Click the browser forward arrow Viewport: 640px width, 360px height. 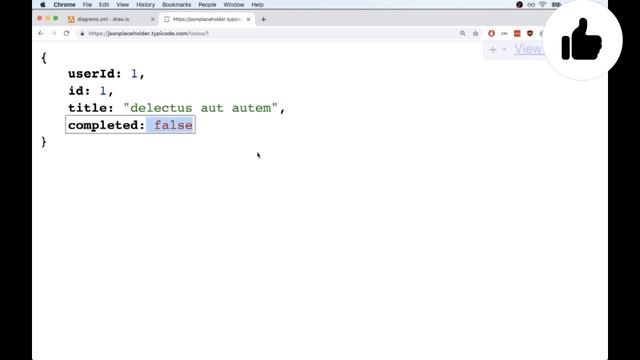53,33
